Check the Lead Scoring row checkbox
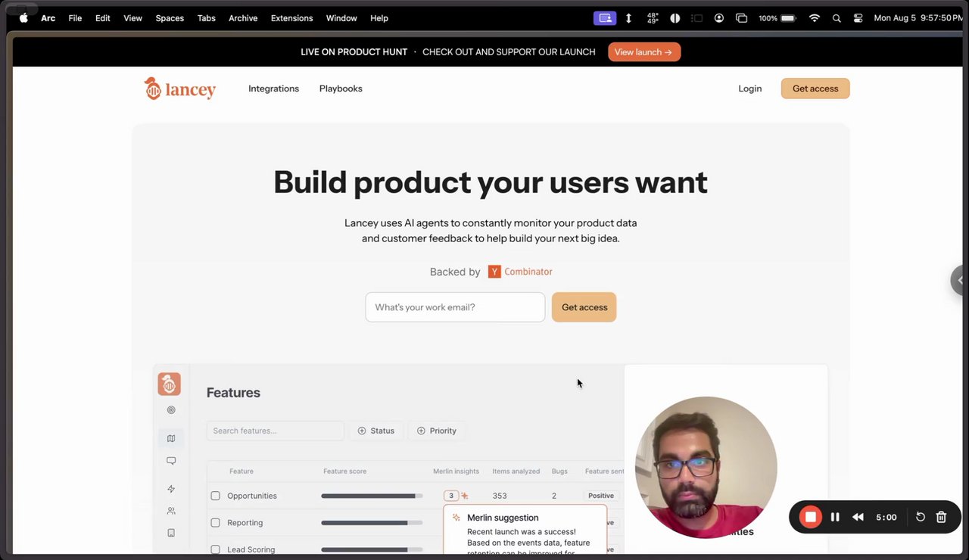 pos(215,549)
